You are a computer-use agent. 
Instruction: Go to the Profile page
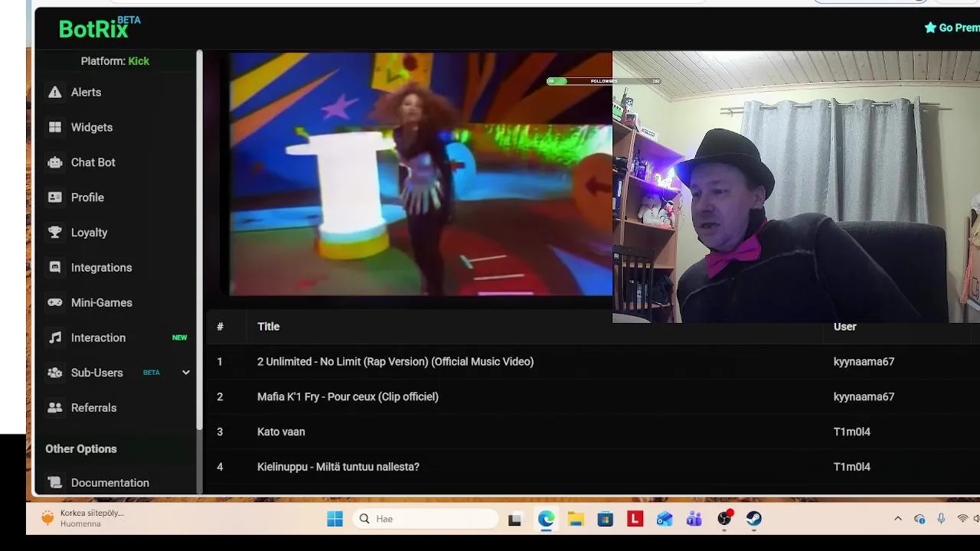tap(87, 197)
